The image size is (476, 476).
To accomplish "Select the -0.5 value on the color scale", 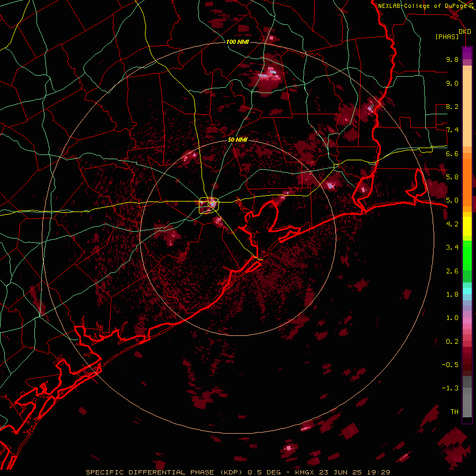I will [450, 364].
